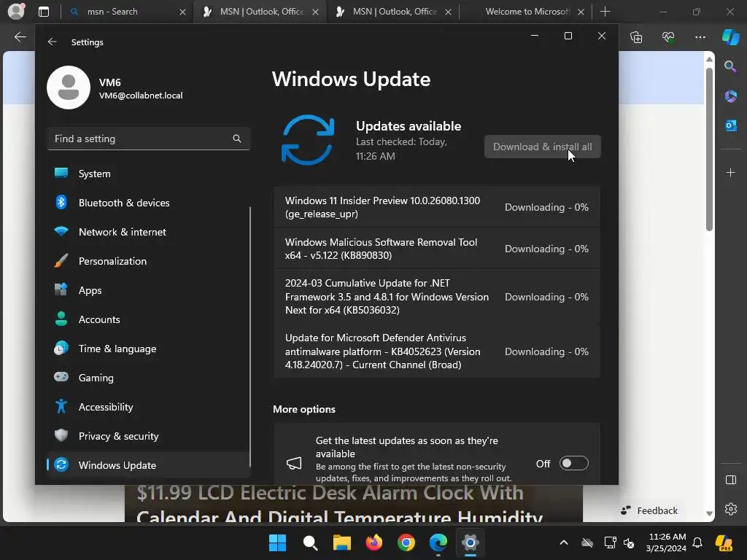Open Copilot preview icon on taskbar
747x560 pixels.
click(x=724, y=542)
